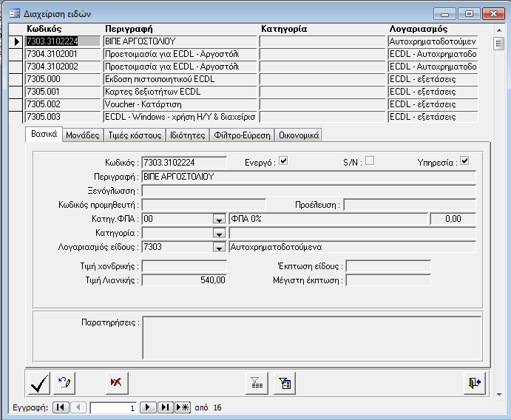Click the checkmark save button
The image size is (511, 420).
pyautogui.click(x=38, y=382)
